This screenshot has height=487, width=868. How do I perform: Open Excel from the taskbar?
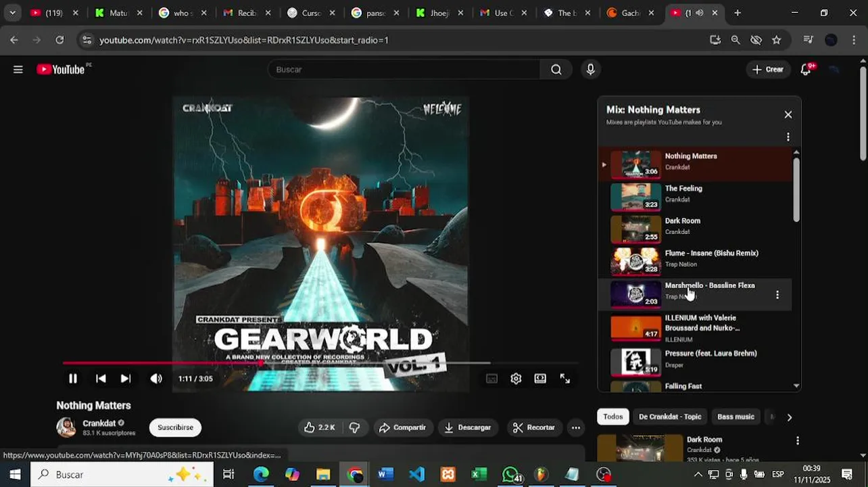pyautogui.click(x=479, y=474)
